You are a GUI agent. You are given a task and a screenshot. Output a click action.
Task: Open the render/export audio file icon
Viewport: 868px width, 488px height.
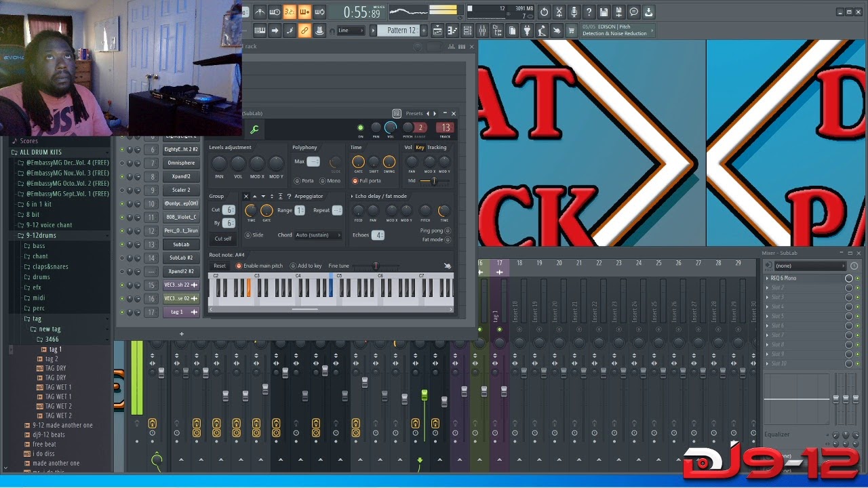pos(618,12)
